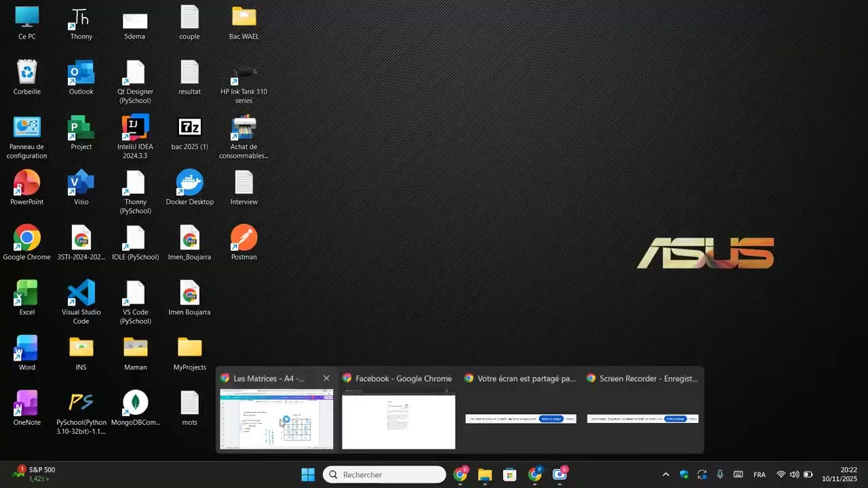This screenshot has height=488, width=868.
Task: Select the Imen_Boujarra PDF with underscore
Action: pyautogui.click(x=190, y=243)
